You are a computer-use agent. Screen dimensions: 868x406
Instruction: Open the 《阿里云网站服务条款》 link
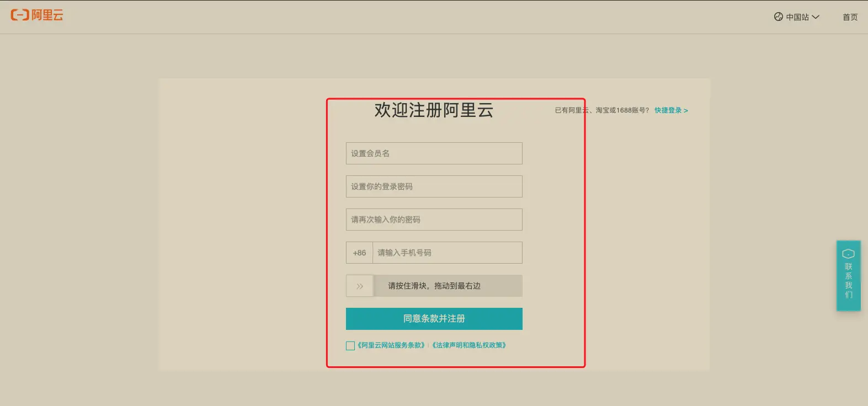coord(391,345)
